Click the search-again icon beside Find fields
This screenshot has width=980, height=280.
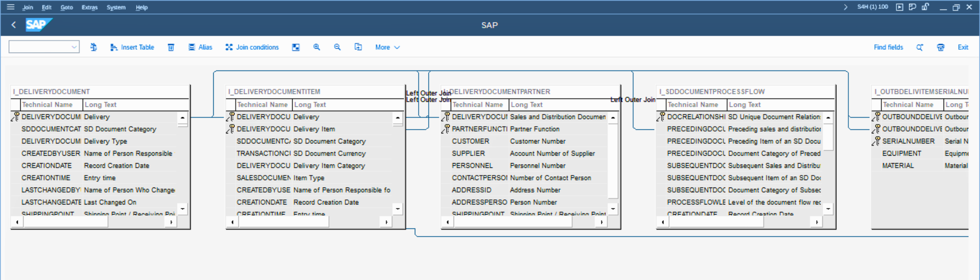coord(920,47)
